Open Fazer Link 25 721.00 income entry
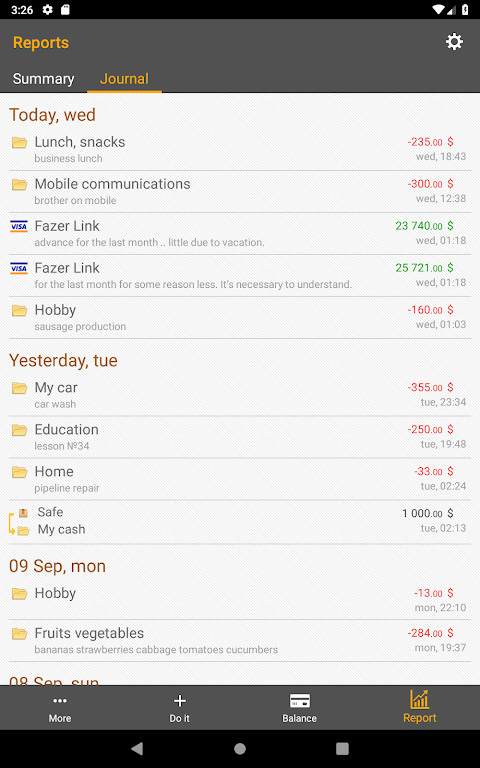480x768 pixels. 240,275
